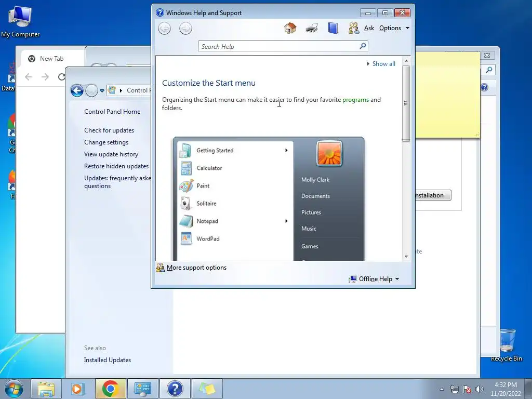Viewport: 532px width, 399px height.
Task: Click Chrome's back navigation arrow
Action: [x=29, y=77]
